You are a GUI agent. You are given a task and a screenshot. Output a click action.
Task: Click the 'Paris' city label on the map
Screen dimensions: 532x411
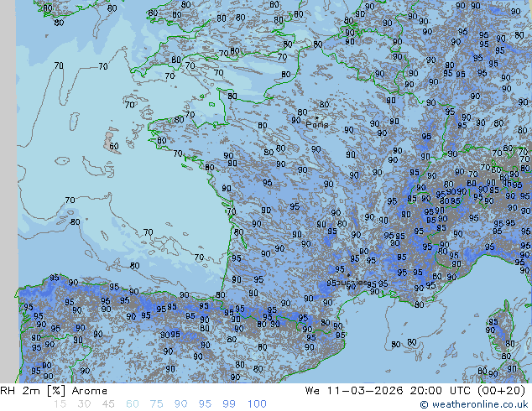(x=317, y=125)
